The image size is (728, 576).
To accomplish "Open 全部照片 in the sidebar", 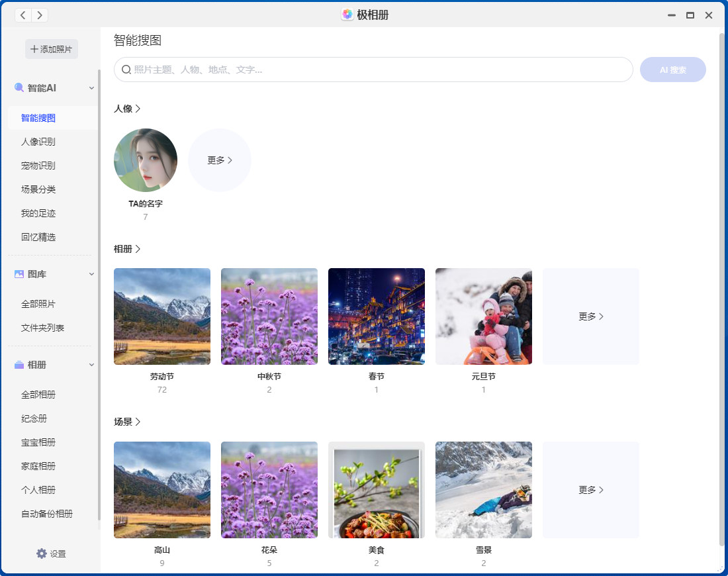I will pos(38,305).
